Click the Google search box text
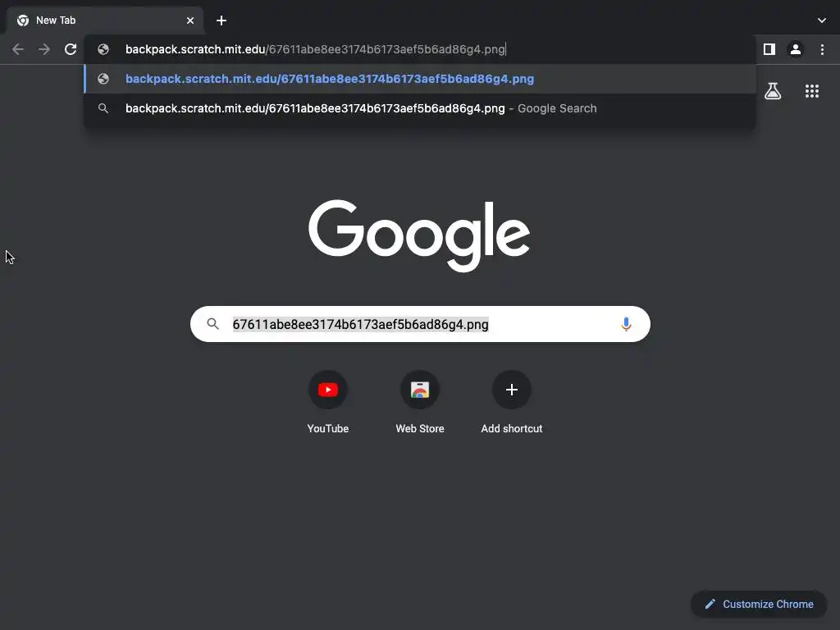This screenshot has height=630, width=840. 361,324
